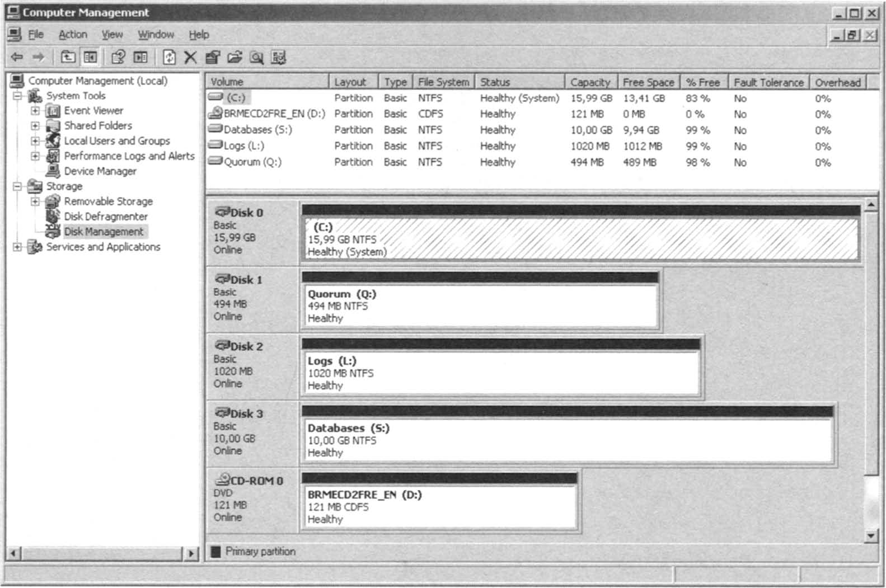This screenshot has width=886, height=588.
Task: Open the Window menu
Action: coord(156,35)
